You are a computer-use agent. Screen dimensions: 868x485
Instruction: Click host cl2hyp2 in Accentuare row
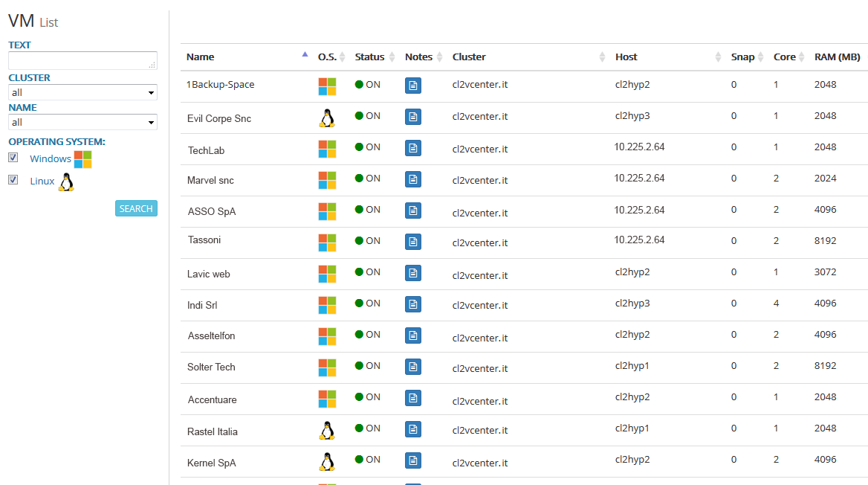(x=632, y=397)
